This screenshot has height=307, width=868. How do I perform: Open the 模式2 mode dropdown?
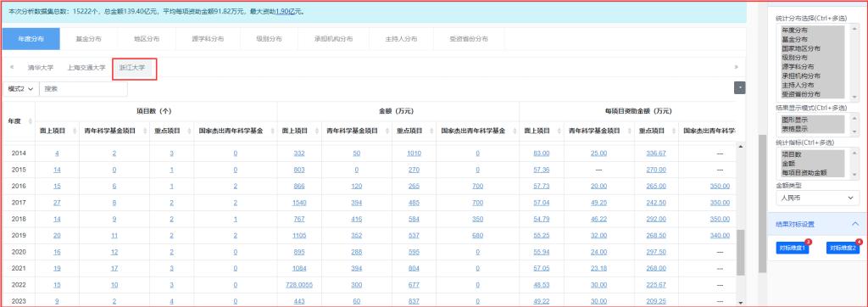[x=21, y=89]
